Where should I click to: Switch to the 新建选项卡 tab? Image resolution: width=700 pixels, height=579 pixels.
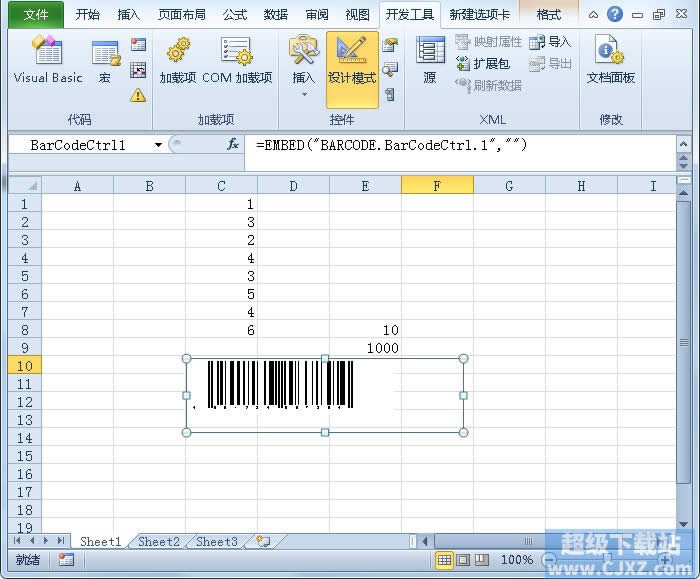pos(479,15)
